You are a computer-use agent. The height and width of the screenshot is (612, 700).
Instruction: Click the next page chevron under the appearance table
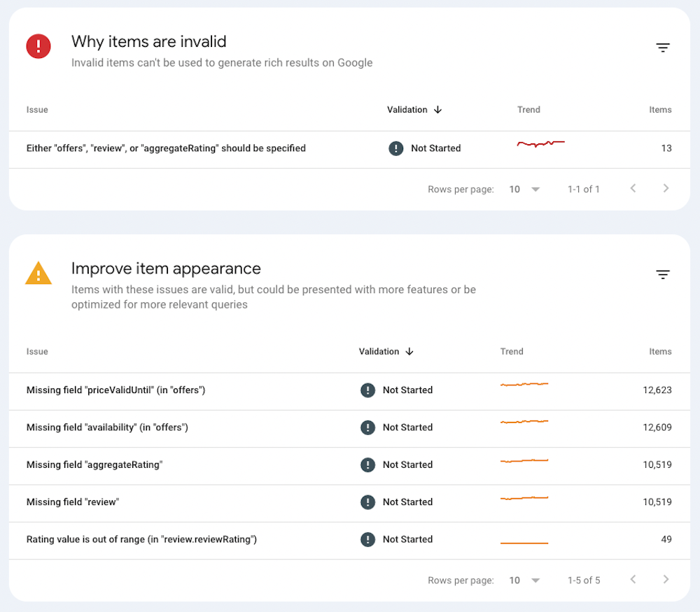pyautogui.click(x=666, y=580)
